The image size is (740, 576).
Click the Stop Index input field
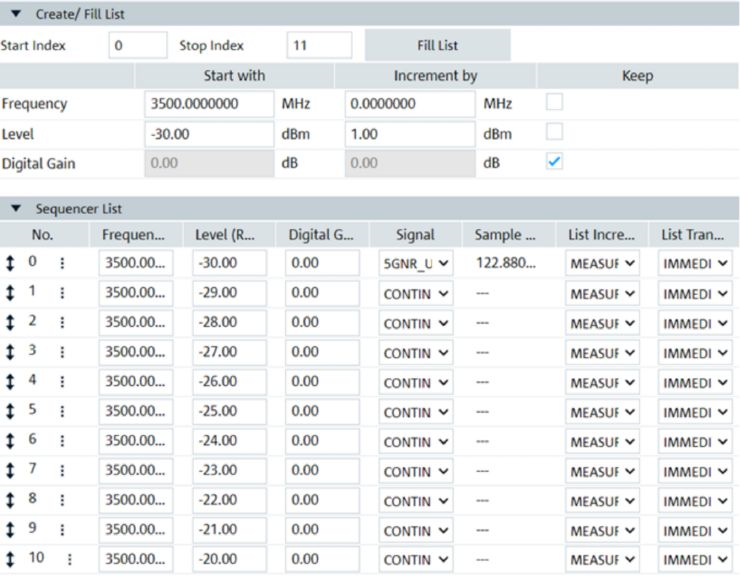319,45
